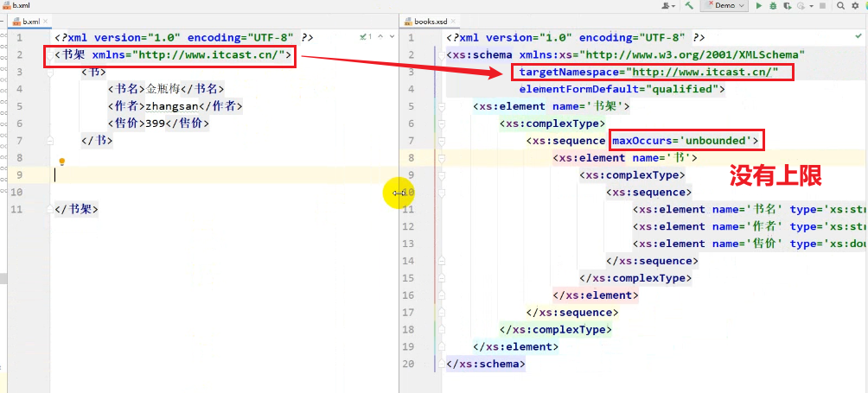Open the Demo run configuration dropdown
The image size is (868, 393).
(x=724, y=5)
